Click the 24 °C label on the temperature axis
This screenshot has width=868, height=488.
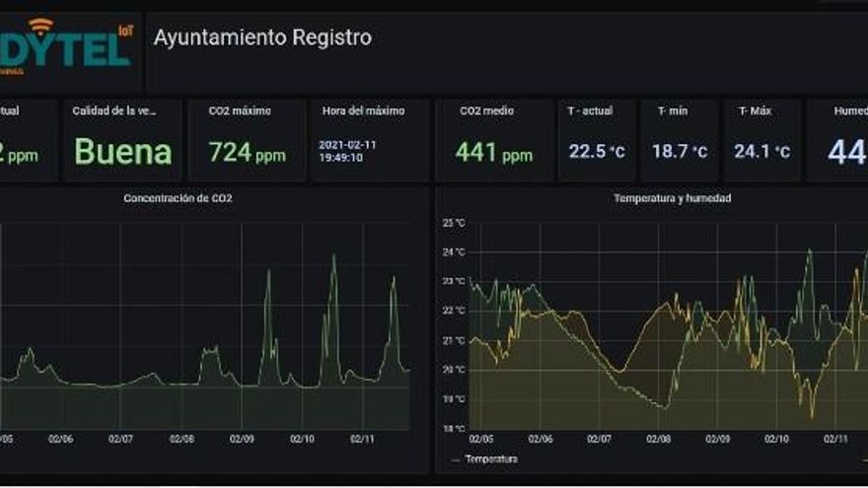(x=454, y=252)
